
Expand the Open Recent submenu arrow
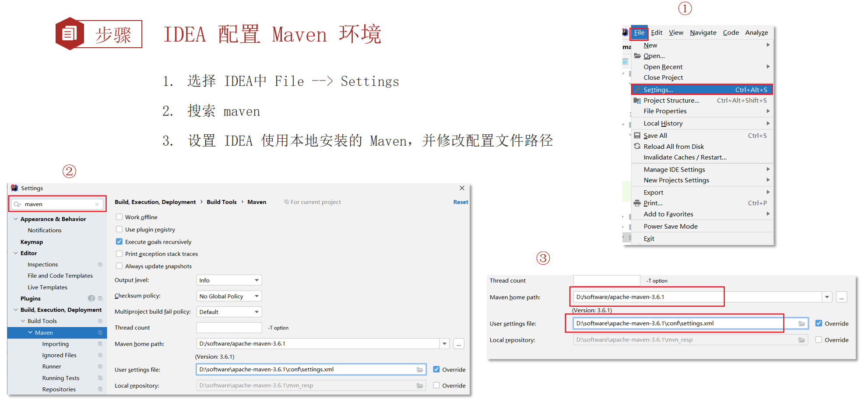click(x=768, y=66)
